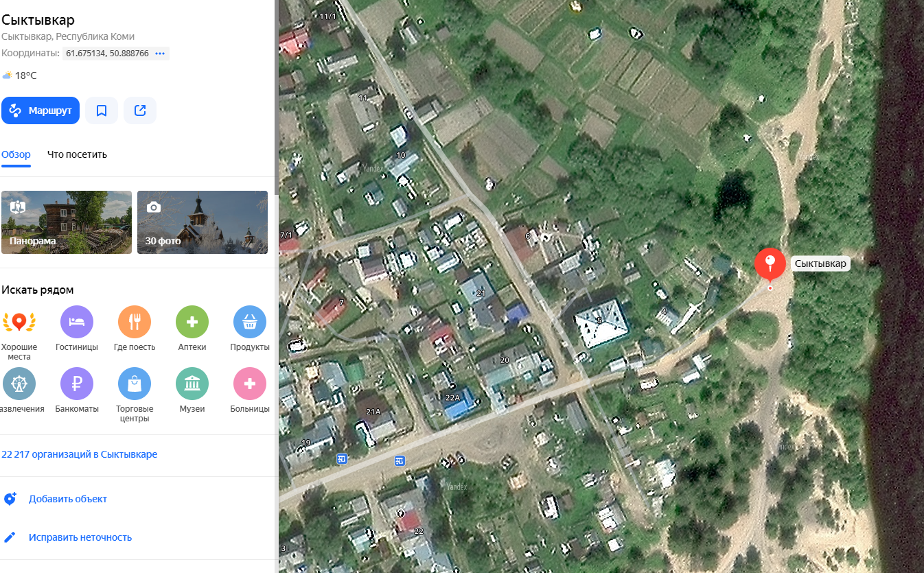Screen dimensions: 924x573
Task: Click the share icon button
Action: click(x=140, y=110)
